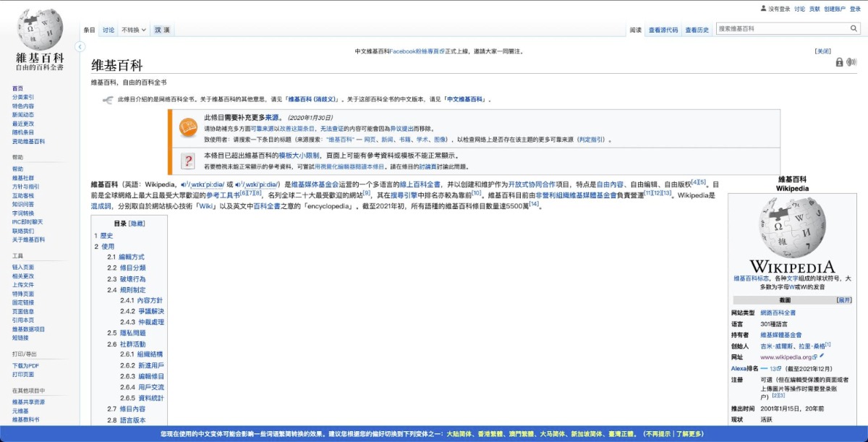
Task: Click the 汉 漢 conversion tab
Action: coord(162,30)
